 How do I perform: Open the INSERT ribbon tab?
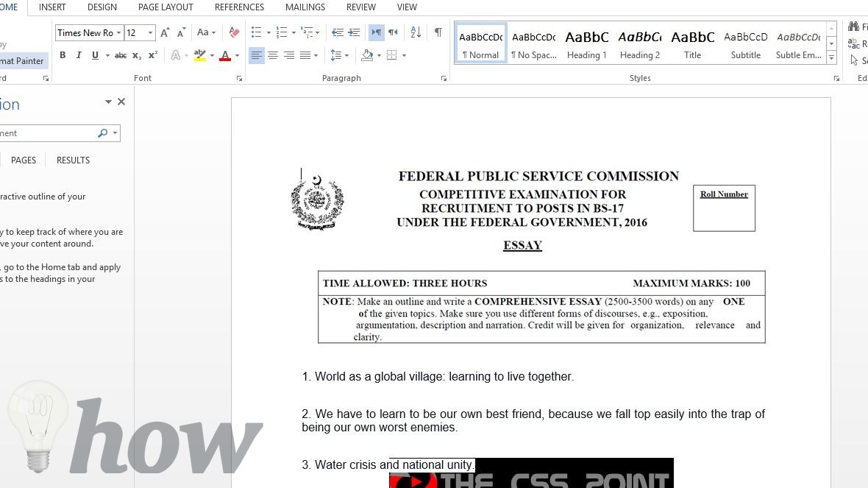[52, 7]
